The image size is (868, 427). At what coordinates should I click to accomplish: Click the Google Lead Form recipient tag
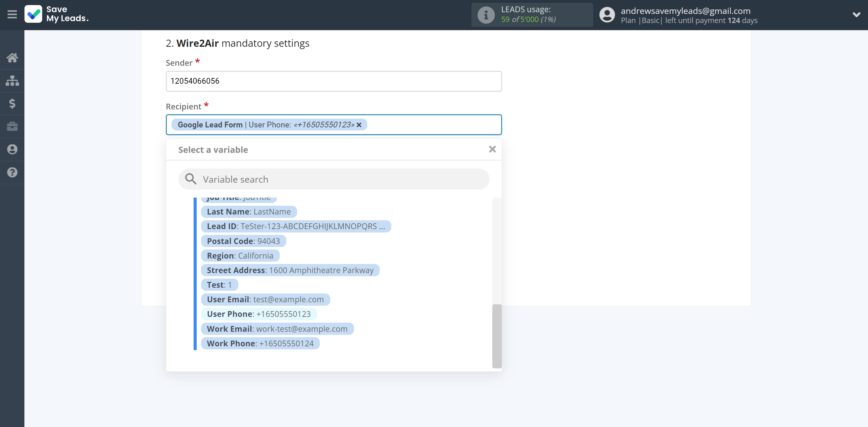click(269, 125)
